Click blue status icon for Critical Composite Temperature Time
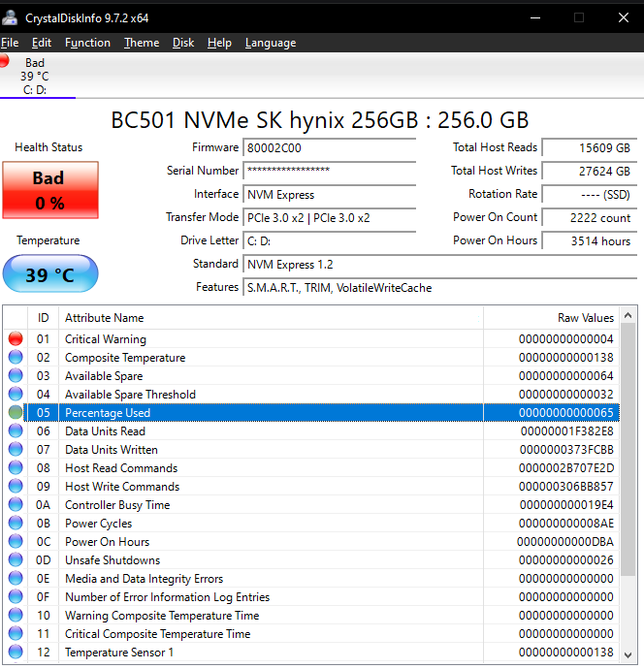This screenshot has height=669, width=644. (16, 633)
